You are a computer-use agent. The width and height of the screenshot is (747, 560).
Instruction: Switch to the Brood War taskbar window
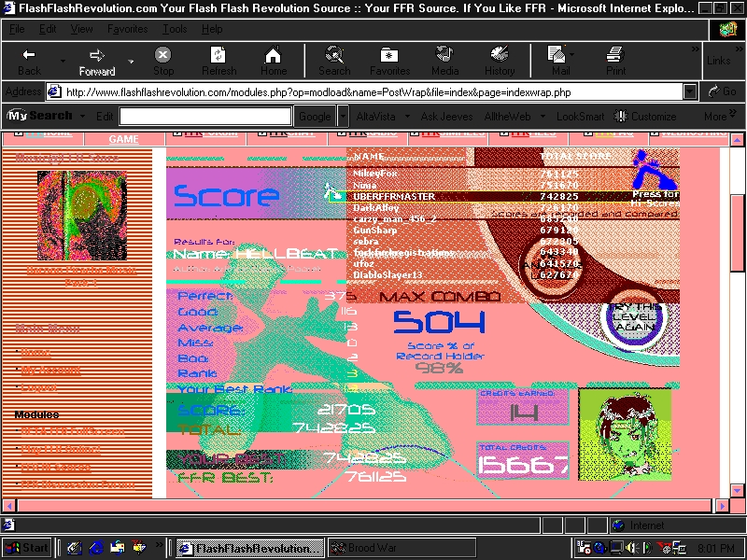[402, 548]
